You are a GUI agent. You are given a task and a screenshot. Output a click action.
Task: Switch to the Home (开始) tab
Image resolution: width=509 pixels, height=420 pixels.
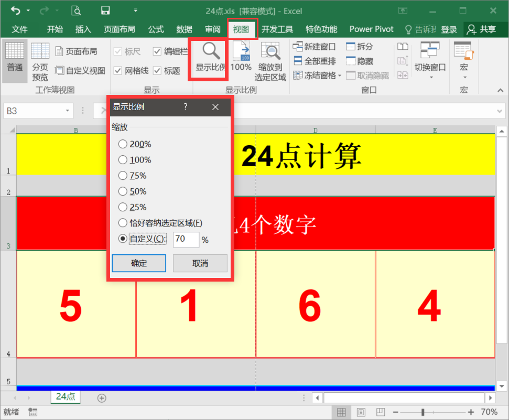(55, 29)
